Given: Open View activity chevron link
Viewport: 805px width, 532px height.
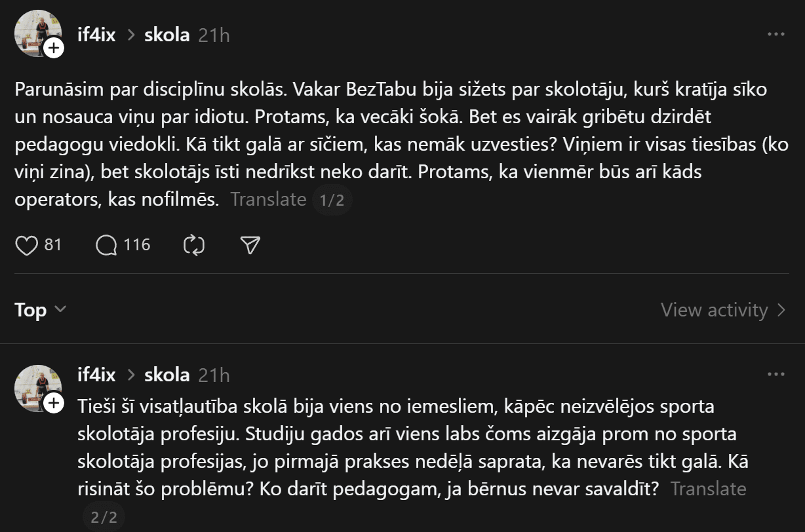Looking at the screenshot, I should tap(723, 309).
